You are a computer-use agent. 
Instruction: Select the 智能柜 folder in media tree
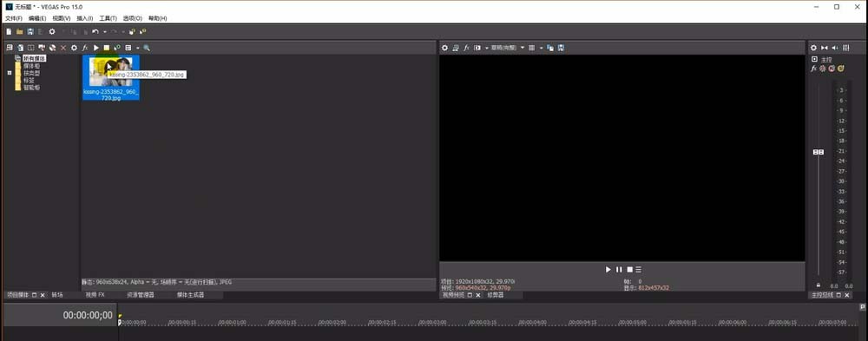click(x=31, y=87)
